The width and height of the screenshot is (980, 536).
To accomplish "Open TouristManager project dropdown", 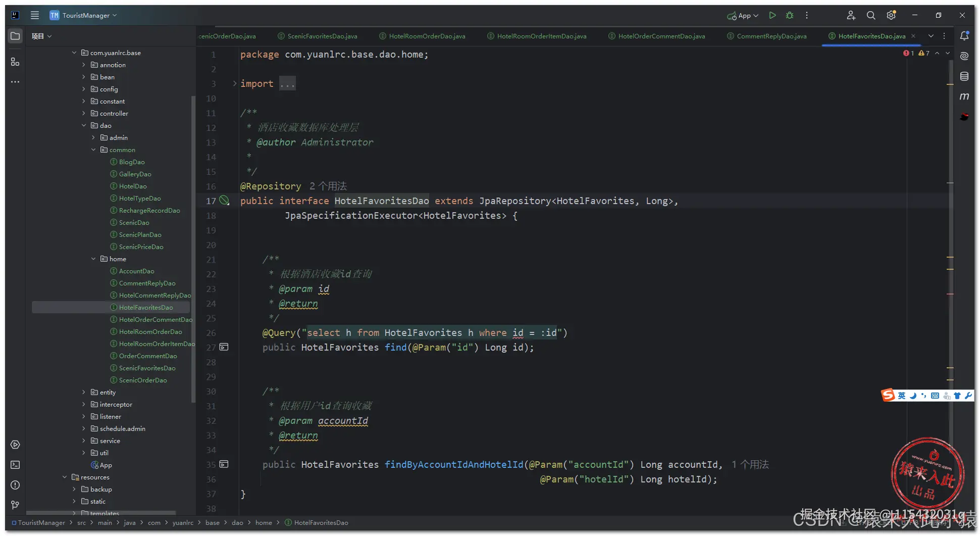I will 83,15.
